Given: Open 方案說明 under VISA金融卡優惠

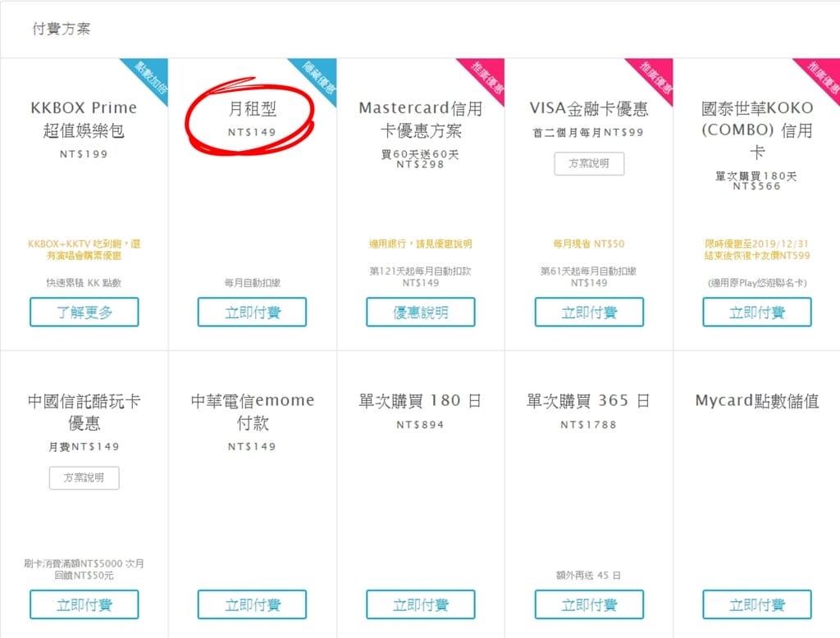Looking at the screenshot, I should pyautogui.click(x=588, y=163).
